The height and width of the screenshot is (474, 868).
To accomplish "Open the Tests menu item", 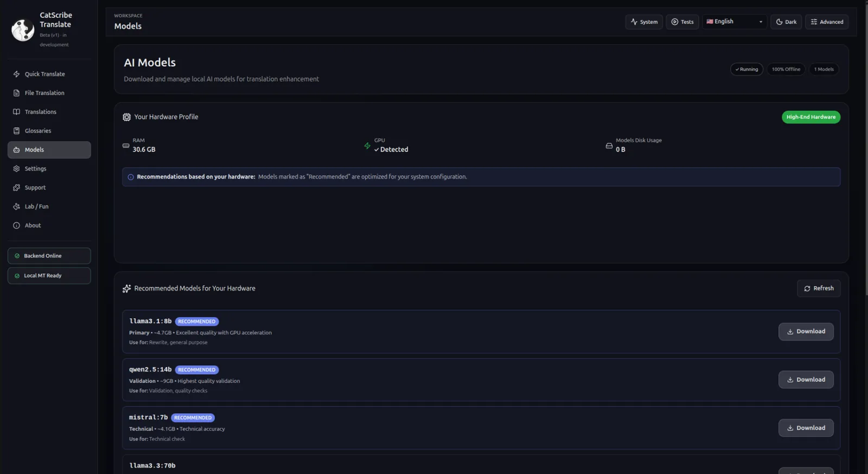I will [682, 22].
